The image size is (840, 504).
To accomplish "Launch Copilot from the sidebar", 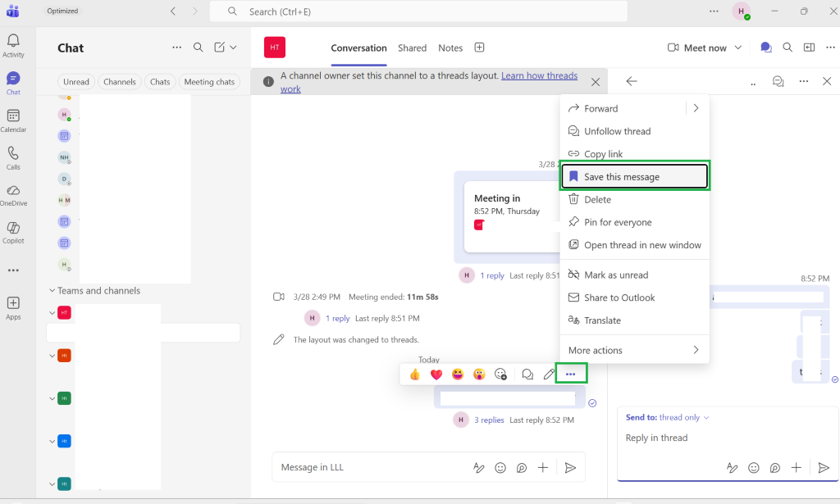I will pos(13,233).
